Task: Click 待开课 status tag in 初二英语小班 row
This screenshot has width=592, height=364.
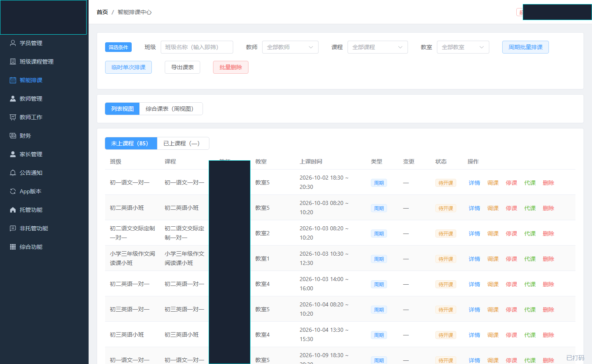Action: (x=446, y=208)
